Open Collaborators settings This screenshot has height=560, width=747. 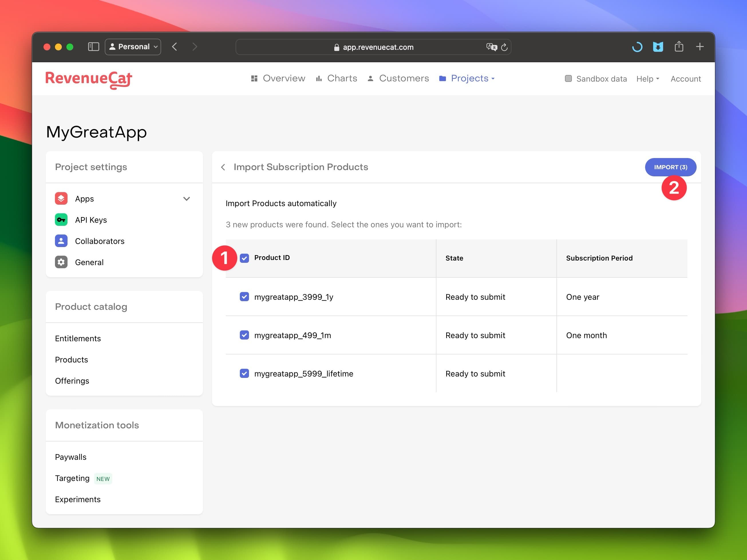tap(100, 241)
